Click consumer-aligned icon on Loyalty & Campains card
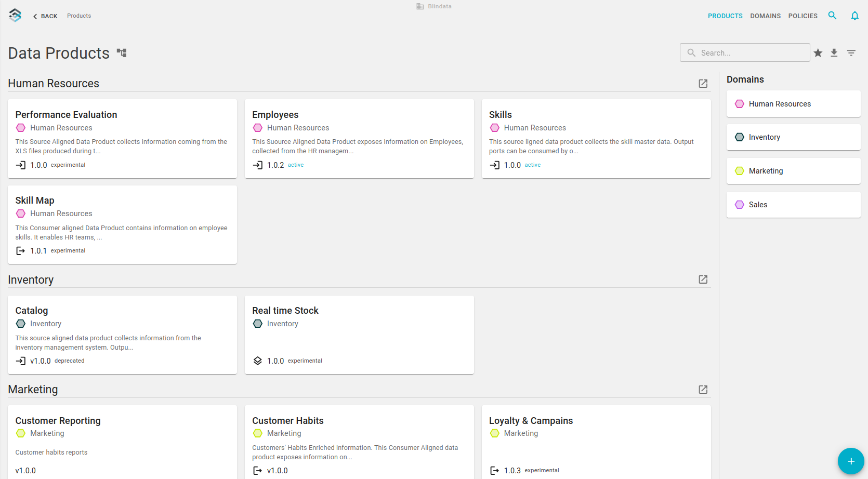 tap(495, 471)
